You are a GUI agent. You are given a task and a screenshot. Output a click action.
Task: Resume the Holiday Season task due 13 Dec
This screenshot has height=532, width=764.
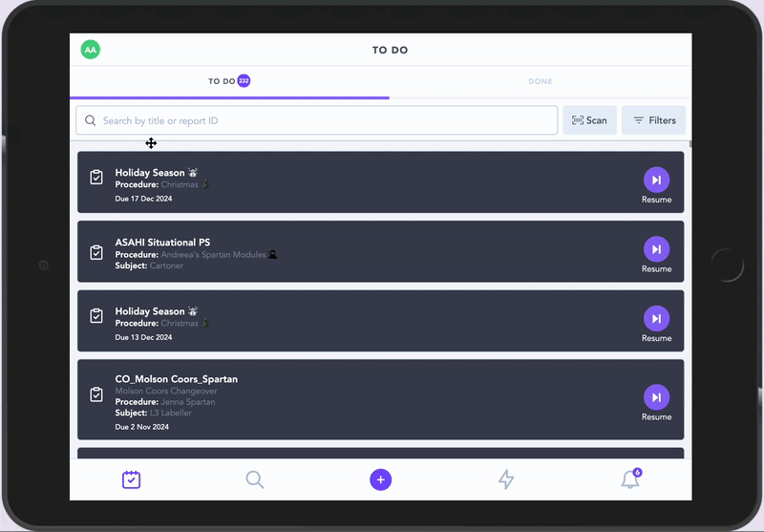click(x=656, y=319)
